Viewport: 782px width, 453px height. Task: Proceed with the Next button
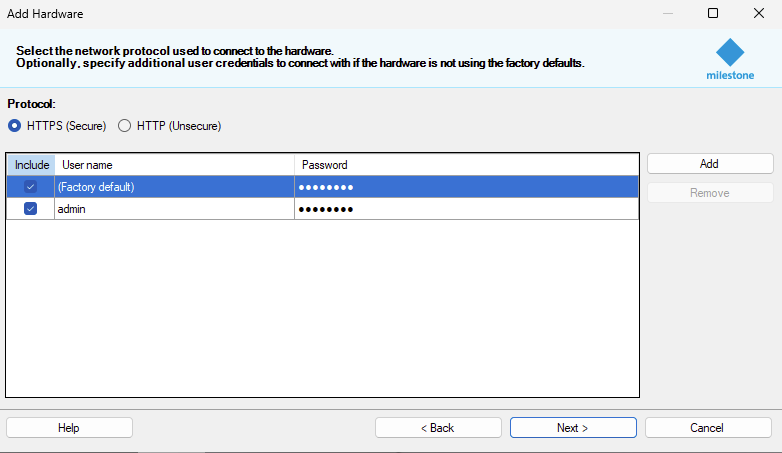(573, 428)
